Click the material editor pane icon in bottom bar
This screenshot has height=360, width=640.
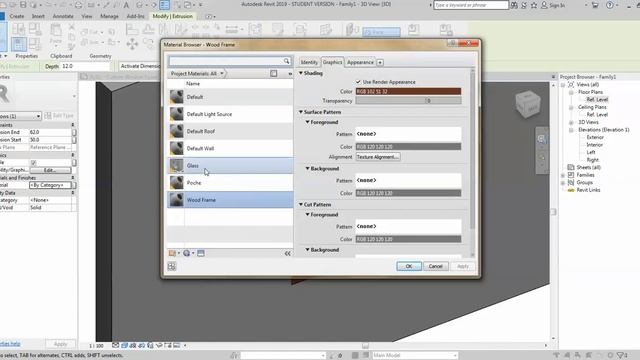(201, 253)
